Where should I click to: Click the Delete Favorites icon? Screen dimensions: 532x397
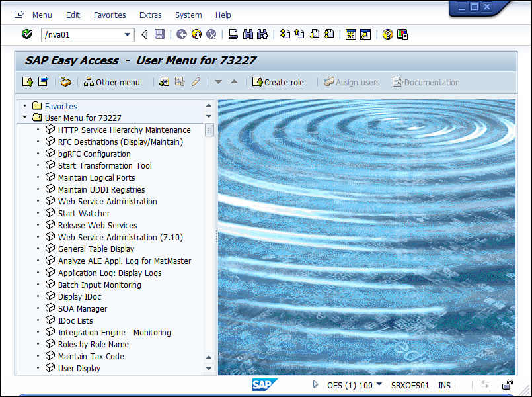[180, 82]
